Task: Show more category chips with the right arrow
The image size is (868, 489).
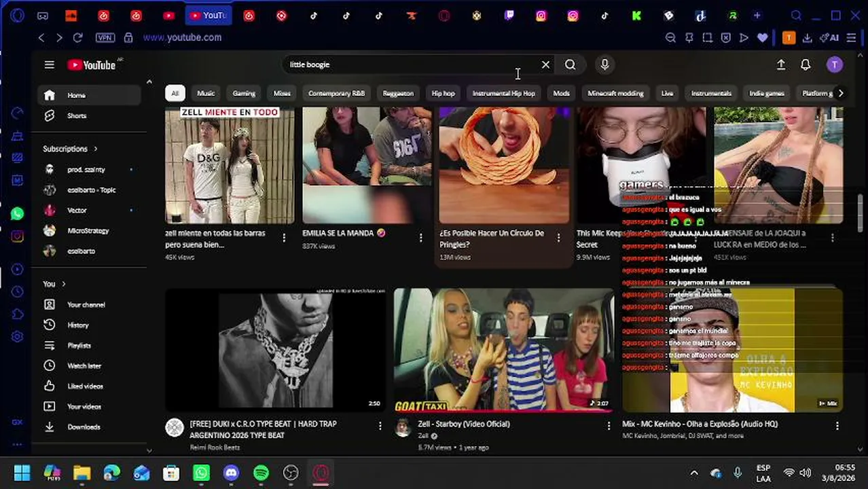Action: coord(841,93)
